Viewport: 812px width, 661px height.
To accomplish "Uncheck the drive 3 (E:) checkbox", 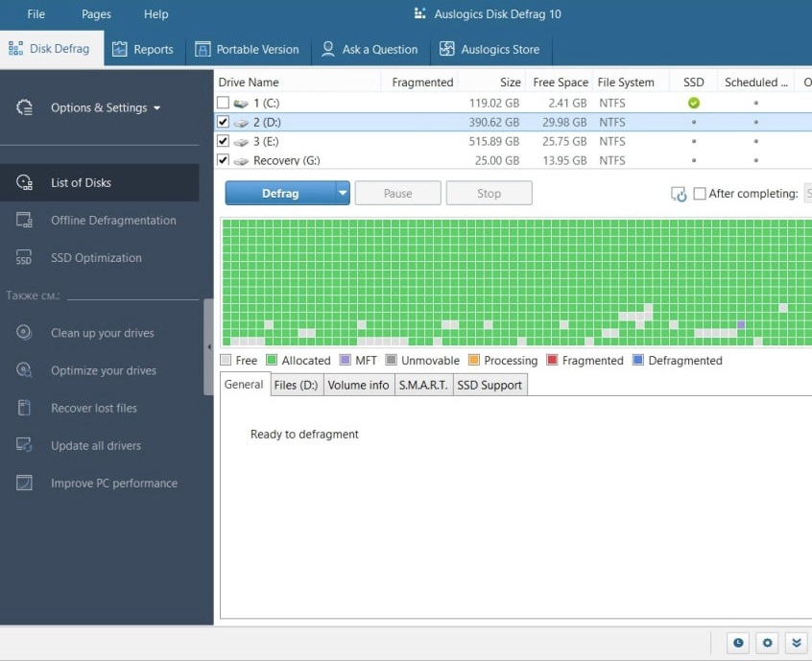I will (224, 142).
